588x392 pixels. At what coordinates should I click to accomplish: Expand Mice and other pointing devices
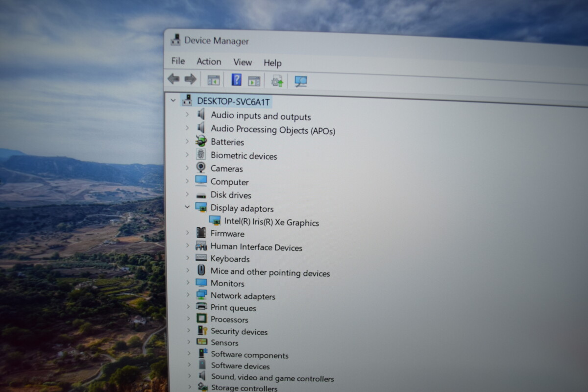187,270
